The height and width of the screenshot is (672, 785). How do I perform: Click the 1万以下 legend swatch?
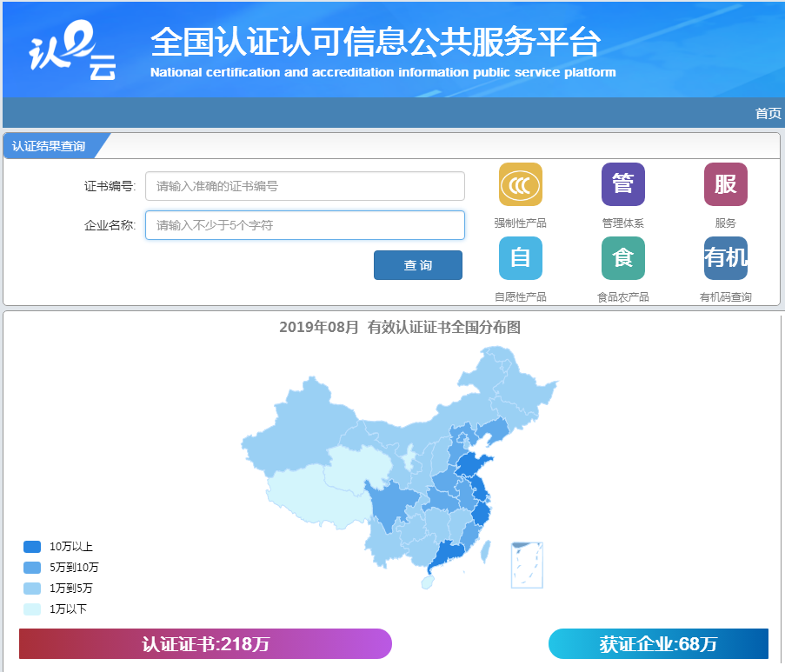coord(32,609)
